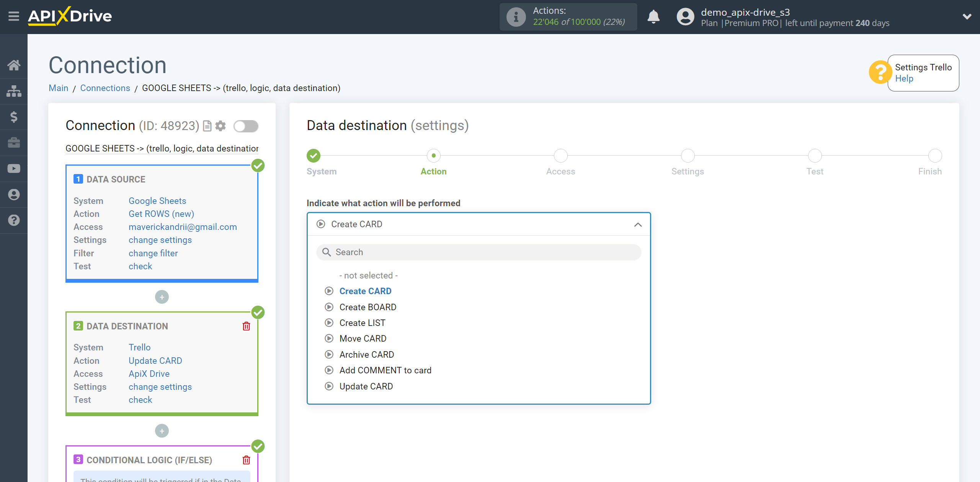This screenshot has height=482, width=980.
Task: Click the change settings link in DATA SOURCE
Action: 160,240
